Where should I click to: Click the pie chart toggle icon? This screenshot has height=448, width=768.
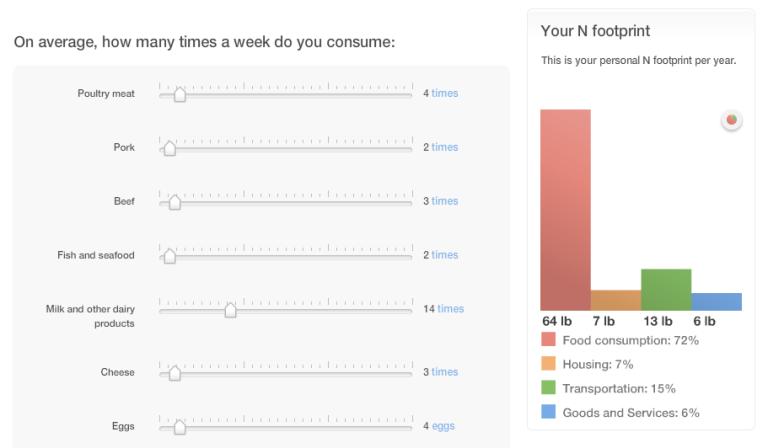pos(732,121)
